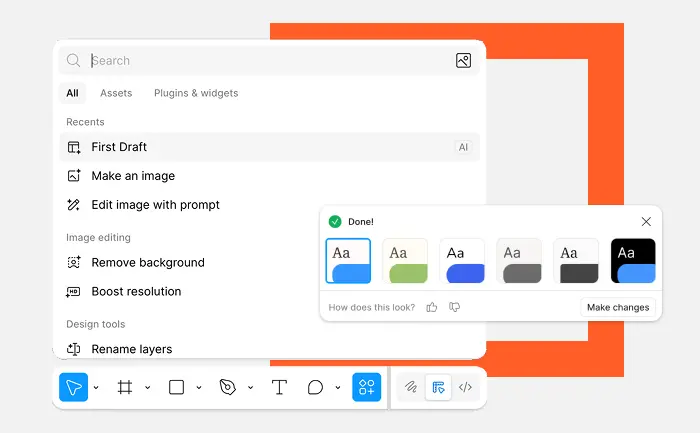Image resolution: width=700 pixels, height=433 pixels.
Task: Click the Make changes button
Action: (x=618, y=307)
